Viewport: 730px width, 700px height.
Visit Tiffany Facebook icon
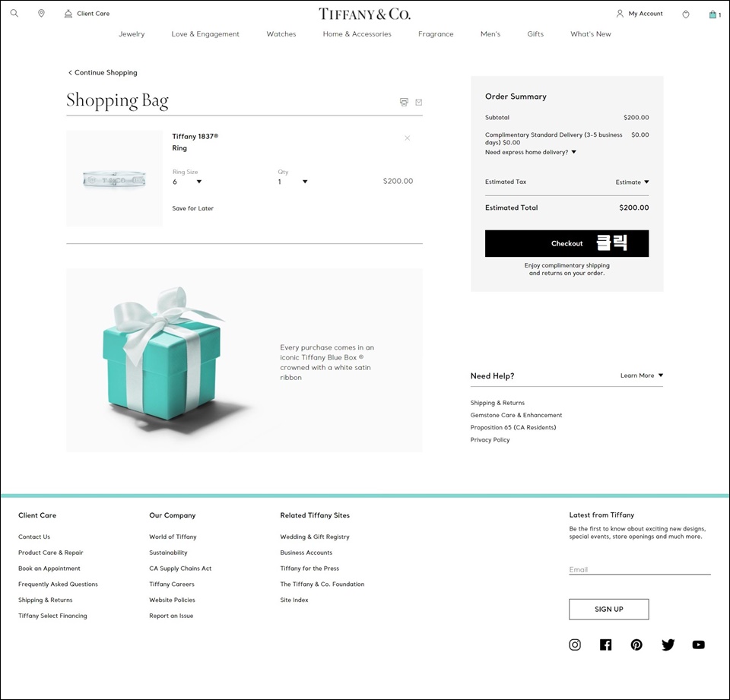click(x=606, y=645)
